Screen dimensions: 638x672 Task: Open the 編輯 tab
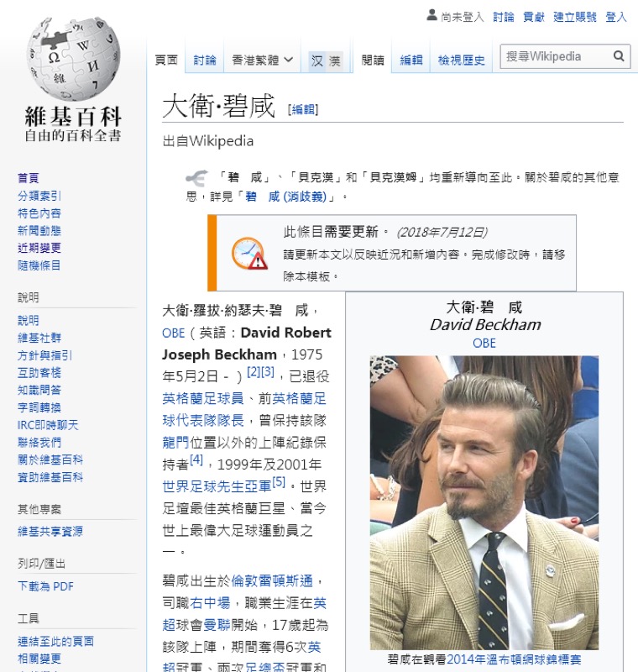(x=411, y=60)
